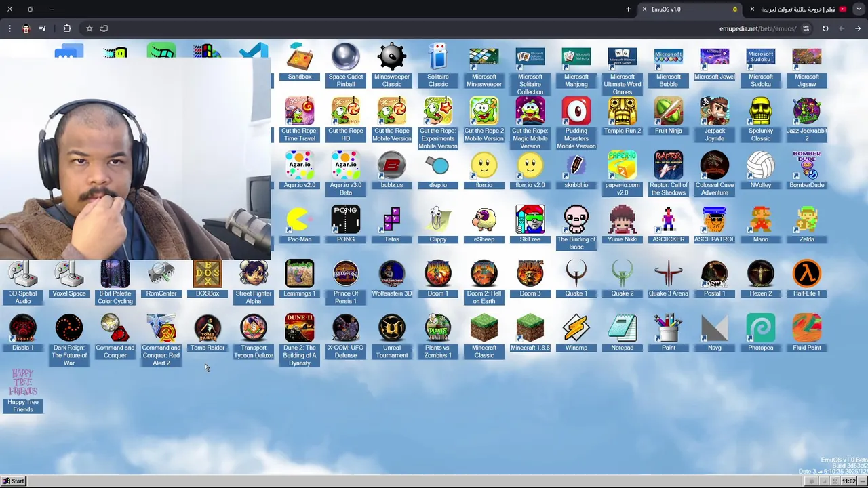Launch Paint application icon
Screen dimensions: 868x488
pos(669,333)
